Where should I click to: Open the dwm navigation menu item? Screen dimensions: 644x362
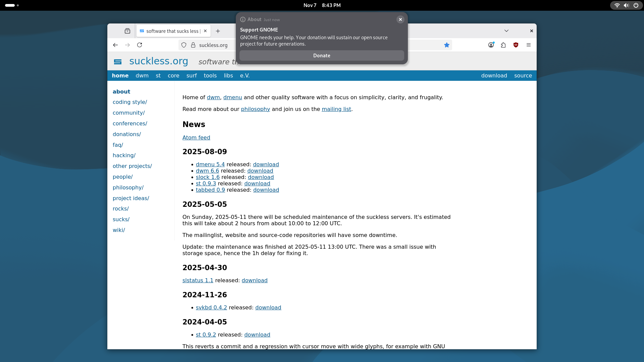pos(142,76)
